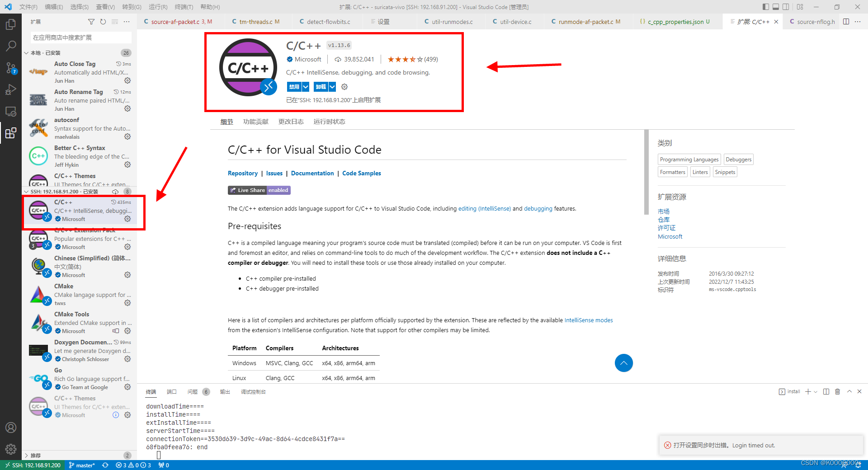Open the extension's Repository link
Viewport: 868px width, 470px height.
[243, 173]
